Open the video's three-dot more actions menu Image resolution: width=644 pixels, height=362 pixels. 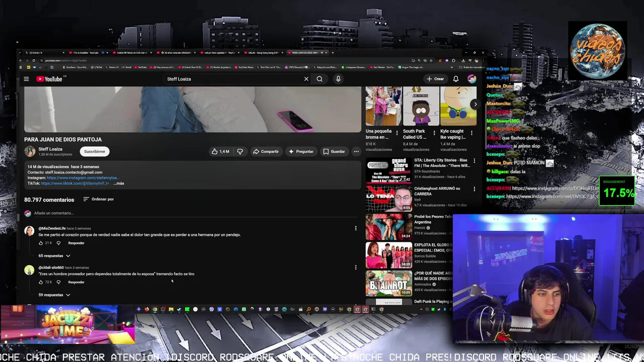point(356,151)
